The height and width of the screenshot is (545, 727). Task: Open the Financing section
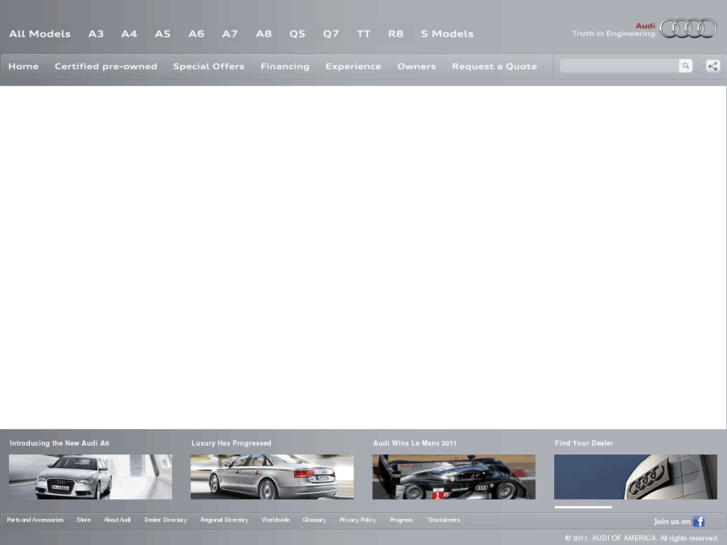click(x=285, y=66)
